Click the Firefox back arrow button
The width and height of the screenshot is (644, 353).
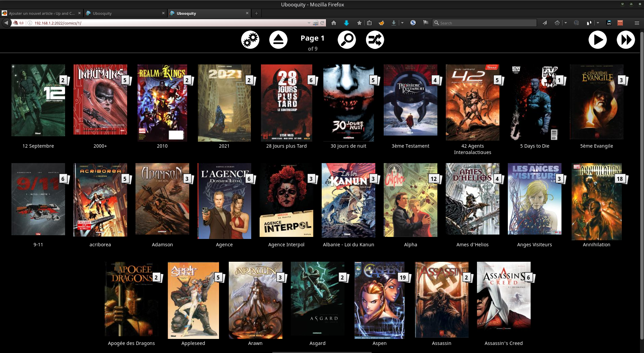(x=6, y=23)
